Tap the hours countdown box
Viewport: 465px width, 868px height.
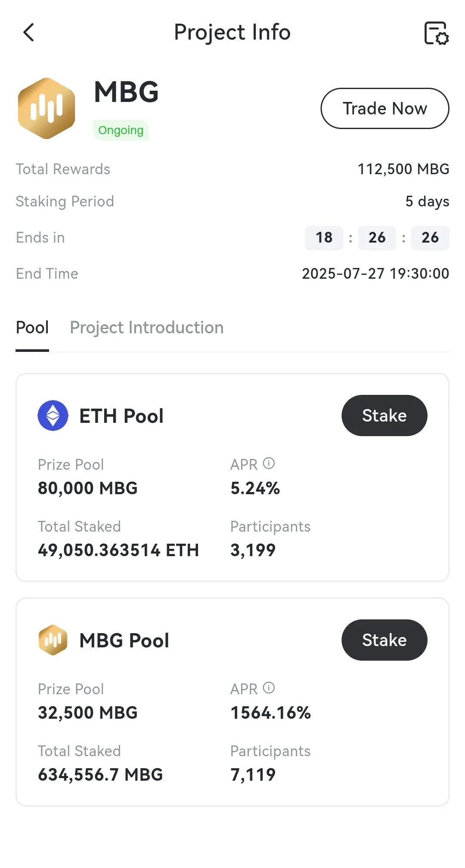(x=324, y=237)
